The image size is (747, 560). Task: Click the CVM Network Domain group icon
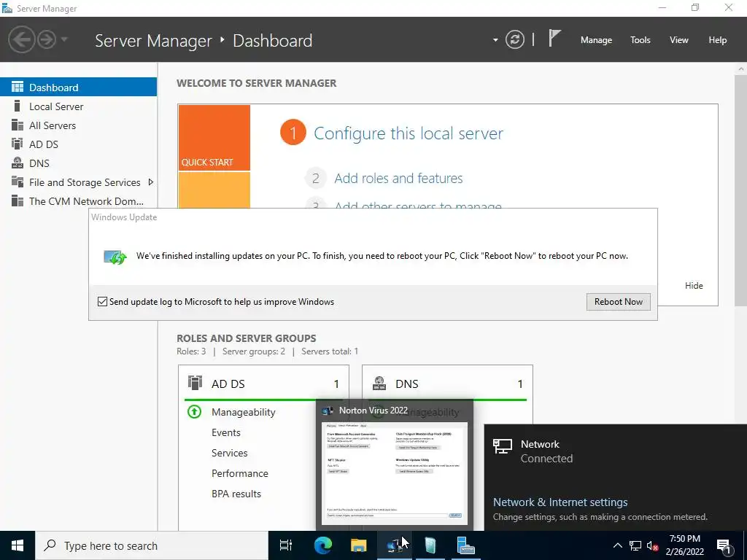click(18, 201)
